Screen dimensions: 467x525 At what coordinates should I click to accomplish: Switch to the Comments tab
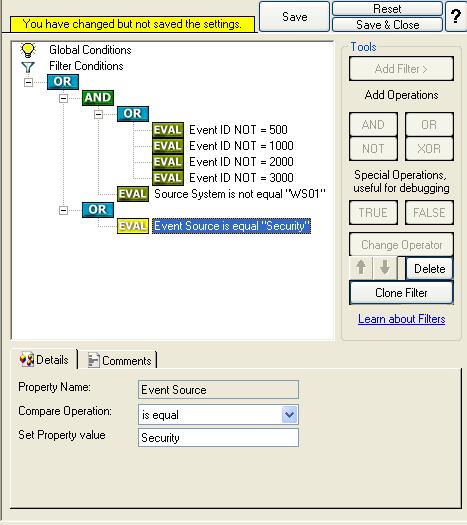click(120, 361)
